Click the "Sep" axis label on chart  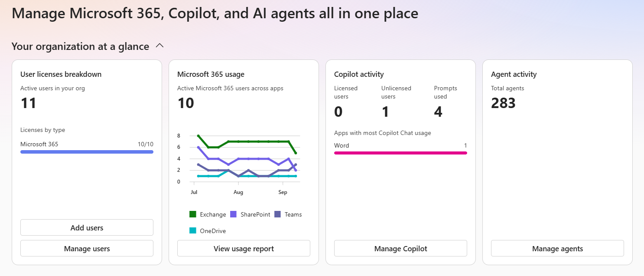[283, 192]
